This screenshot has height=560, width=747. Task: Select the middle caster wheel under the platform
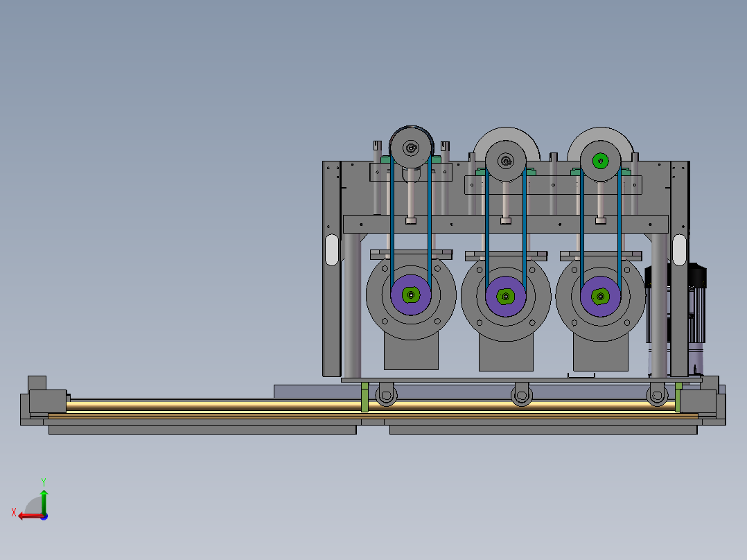pos(522,396)
